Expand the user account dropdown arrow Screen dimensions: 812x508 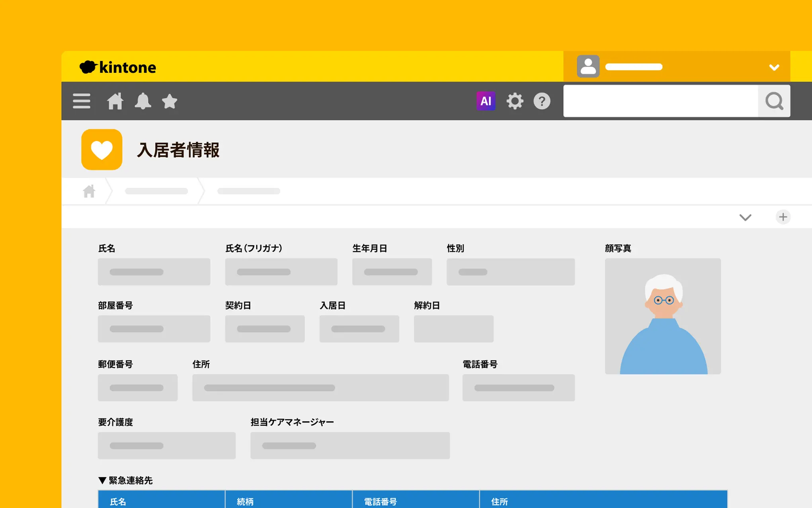click(x=774, y=67)
